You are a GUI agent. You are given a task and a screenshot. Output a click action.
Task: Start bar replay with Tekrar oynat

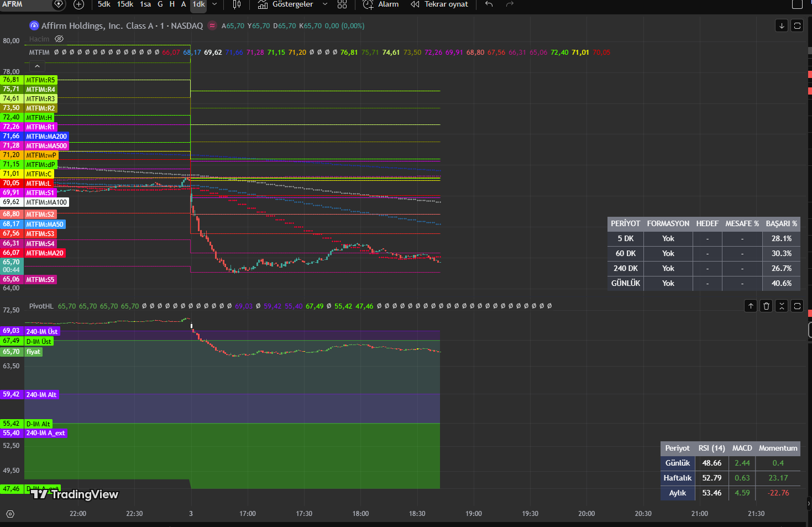(439, 4)
